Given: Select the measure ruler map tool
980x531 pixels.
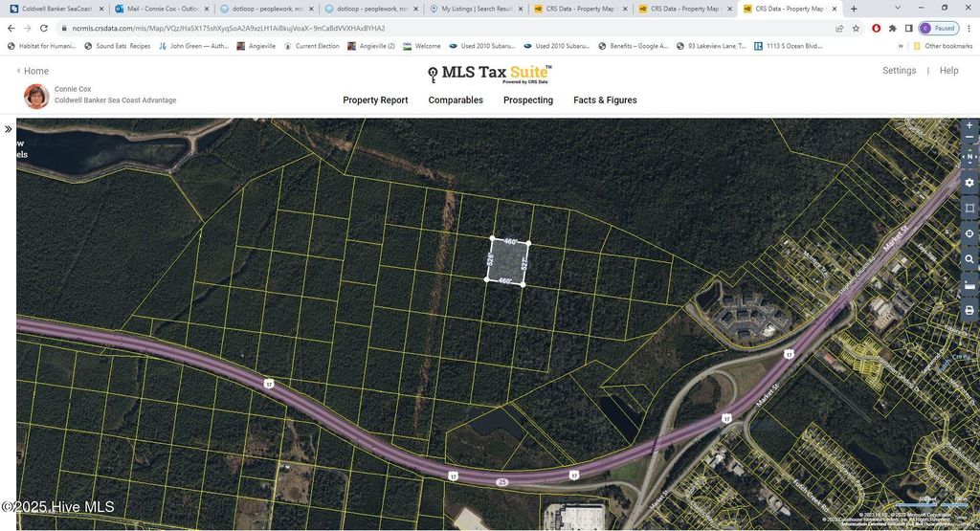Looking at the screenshot, I should (969, 285).
